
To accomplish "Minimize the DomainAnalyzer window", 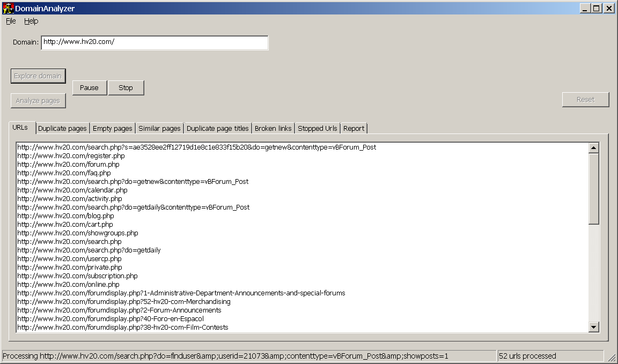I will tap(585, 8).
